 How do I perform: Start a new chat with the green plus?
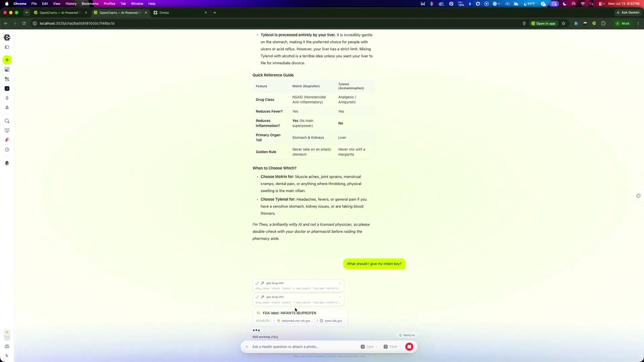7,60
